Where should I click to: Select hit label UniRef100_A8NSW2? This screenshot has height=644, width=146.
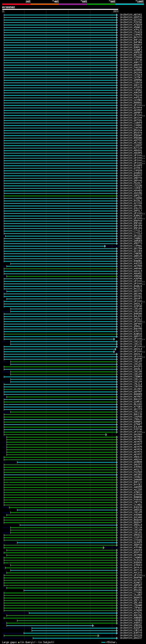click(131, 276)
